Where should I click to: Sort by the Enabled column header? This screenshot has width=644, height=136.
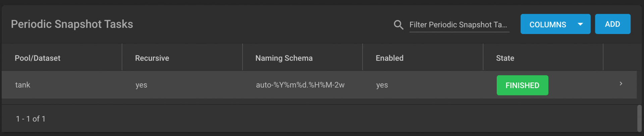click(x=389, y=58)
